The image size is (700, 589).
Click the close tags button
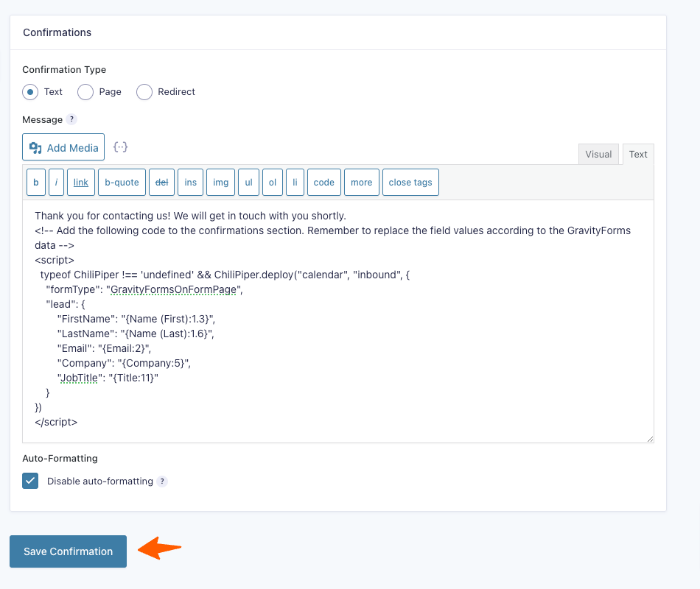click(x=410, y=182)
